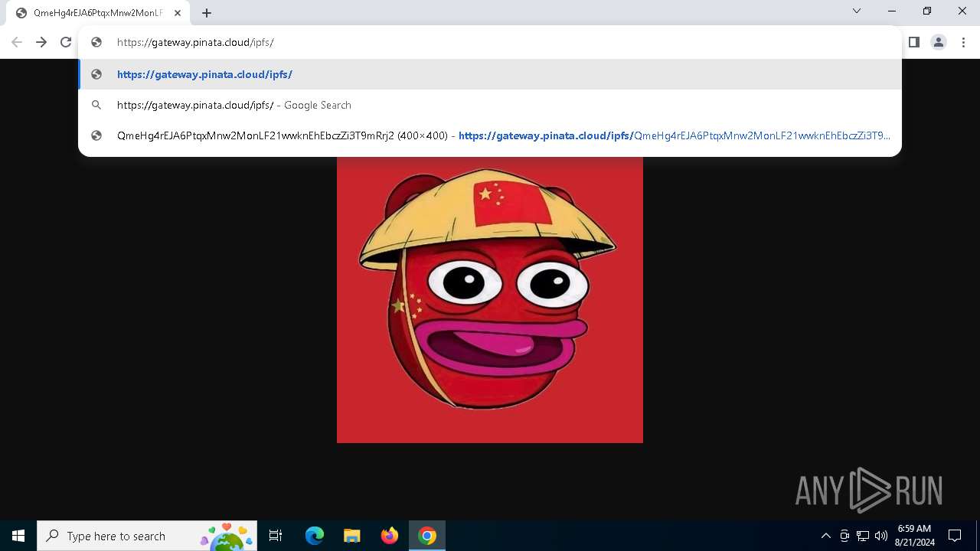Open the volume control tray icon
This screenshot has width=980, height=551.
coord(881,536)
